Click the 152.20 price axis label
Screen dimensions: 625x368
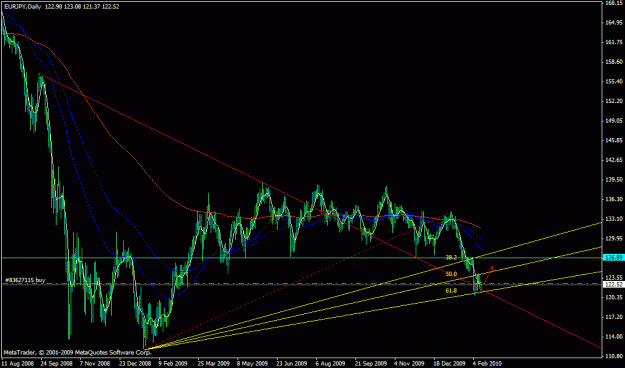(x=614, y=101)
